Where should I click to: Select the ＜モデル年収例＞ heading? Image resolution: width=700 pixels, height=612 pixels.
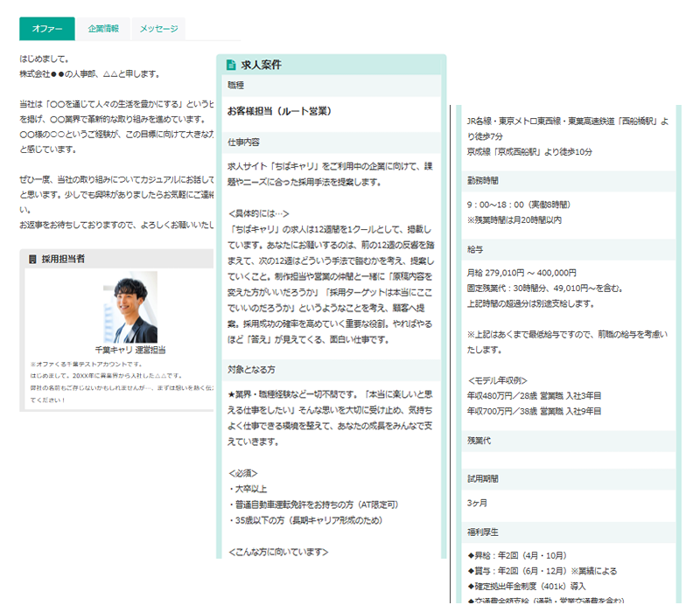497,380
